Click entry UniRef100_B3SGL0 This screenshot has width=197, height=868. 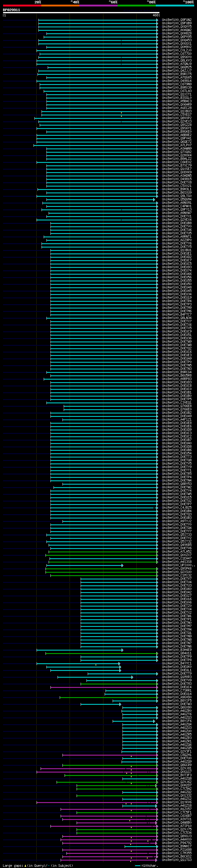click(x=177, y=98)
